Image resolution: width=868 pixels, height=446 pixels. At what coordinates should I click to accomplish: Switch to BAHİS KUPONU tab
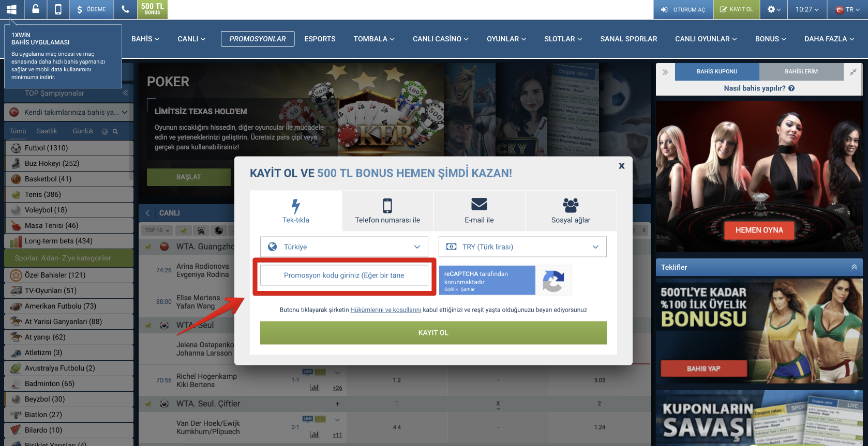pyautogui.click(x=717, y=72)
